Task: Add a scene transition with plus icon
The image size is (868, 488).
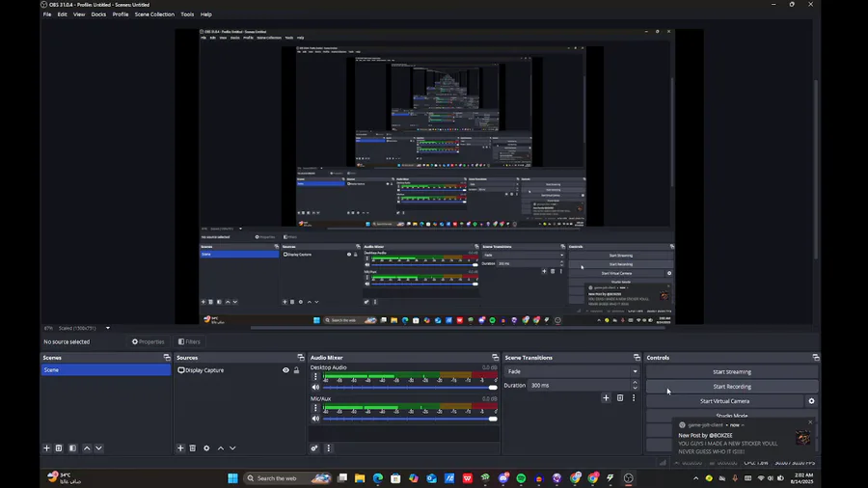Action: [x=606, y=397]
